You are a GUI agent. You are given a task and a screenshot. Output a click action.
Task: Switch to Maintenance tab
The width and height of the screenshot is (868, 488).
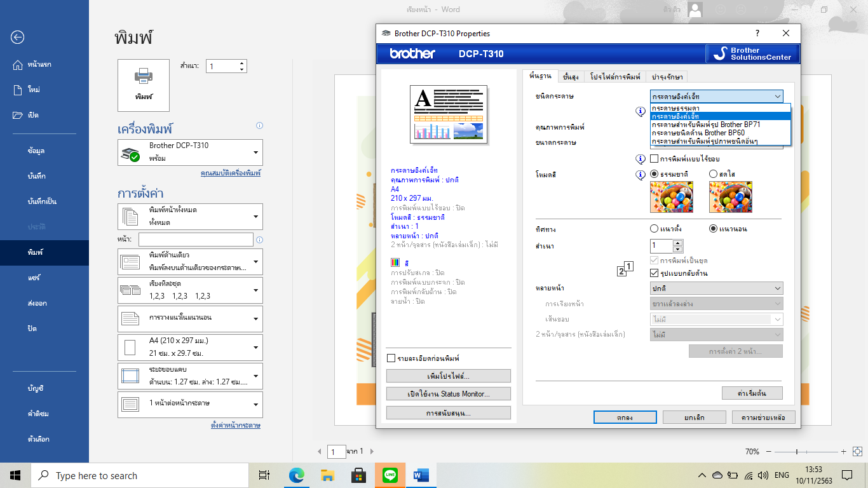667,77
